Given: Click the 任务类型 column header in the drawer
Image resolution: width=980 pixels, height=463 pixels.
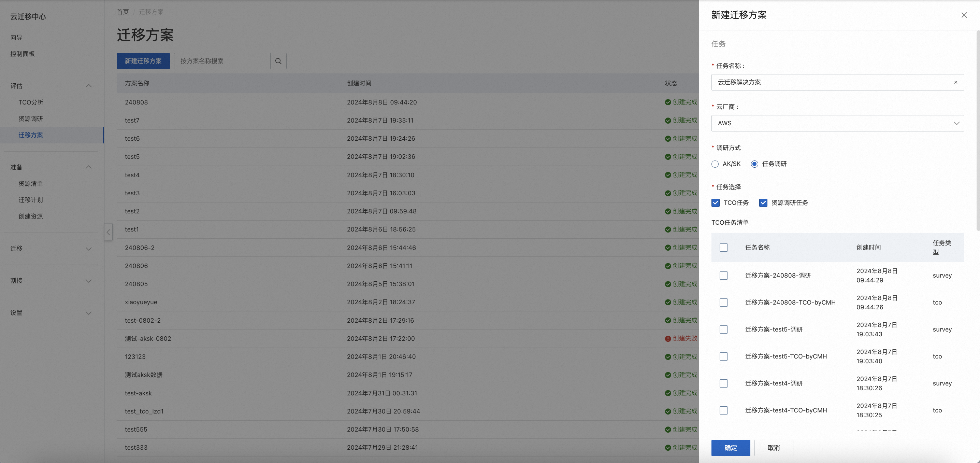Looking at the screenshot, I should tap(941, 248).
